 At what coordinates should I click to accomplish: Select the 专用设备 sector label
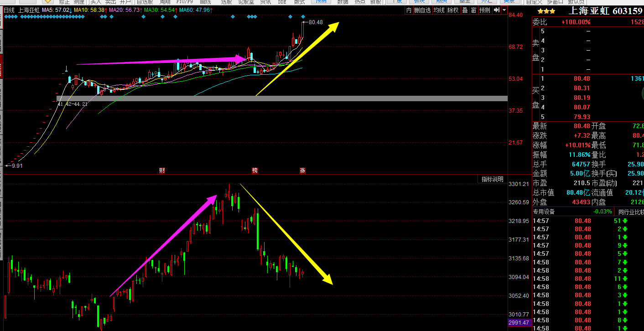tap(544, 212)
